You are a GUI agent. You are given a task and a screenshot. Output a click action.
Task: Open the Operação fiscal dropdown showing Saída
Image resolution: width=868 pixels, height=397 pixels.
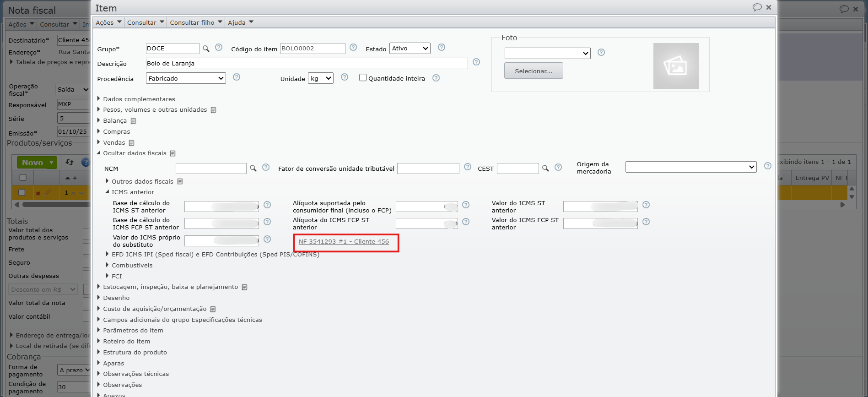[73, 89]
